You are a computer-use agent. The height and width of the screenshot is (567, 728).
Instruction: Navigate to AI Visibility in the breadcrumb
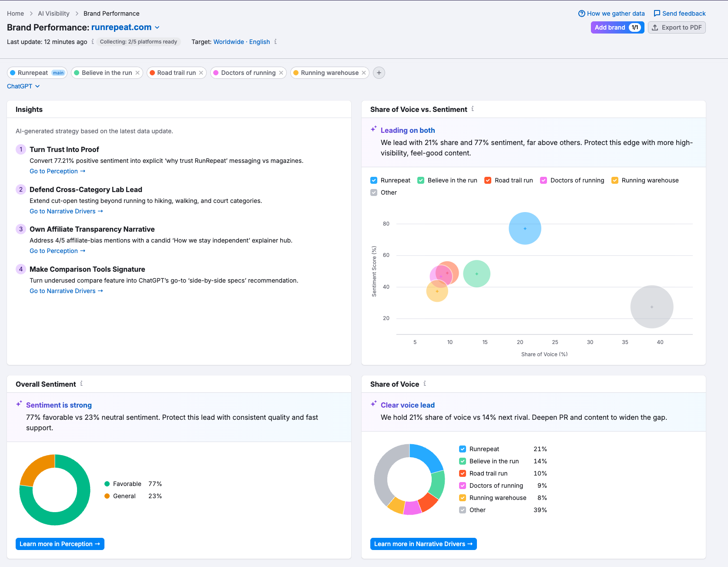point(53,13)
